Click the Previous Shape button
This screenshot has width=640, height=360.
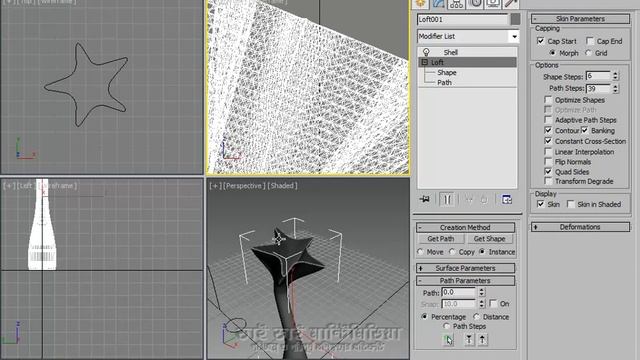(469, 340)
